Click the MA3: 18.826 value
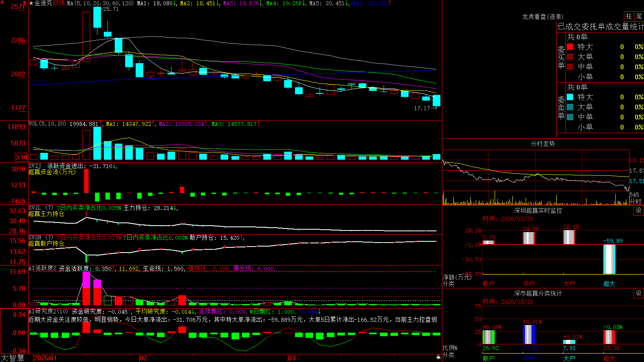 pyautogui.click(x=243, y=3)
